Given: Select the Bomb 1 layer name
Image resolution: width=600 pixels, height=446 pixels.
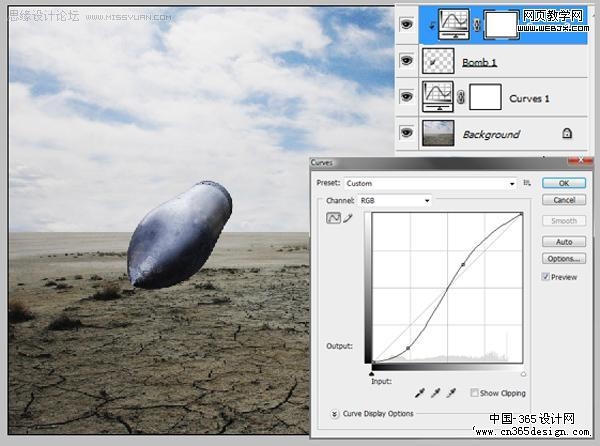Looking at the screenshot, I should [x=479, y=62].
